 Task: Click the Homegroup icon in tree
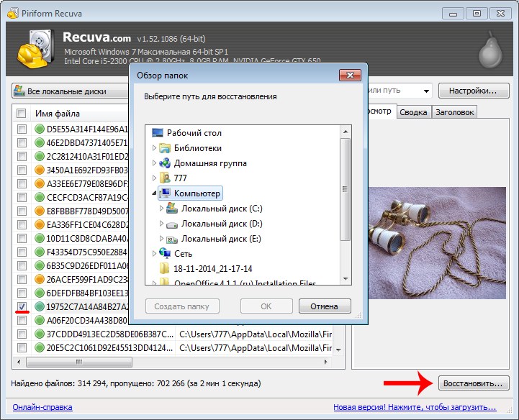click(165, 163)
